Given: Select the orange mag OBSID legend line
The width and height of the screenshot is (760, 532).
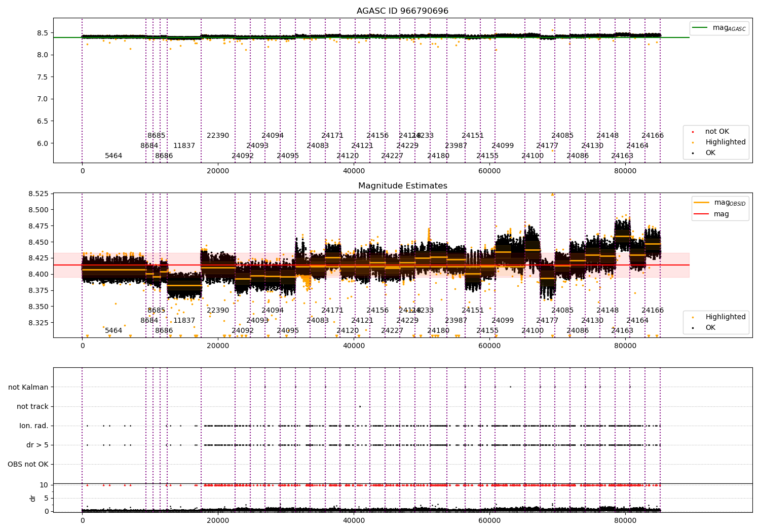Looking at the screenshot, I should tap(702, 203).
